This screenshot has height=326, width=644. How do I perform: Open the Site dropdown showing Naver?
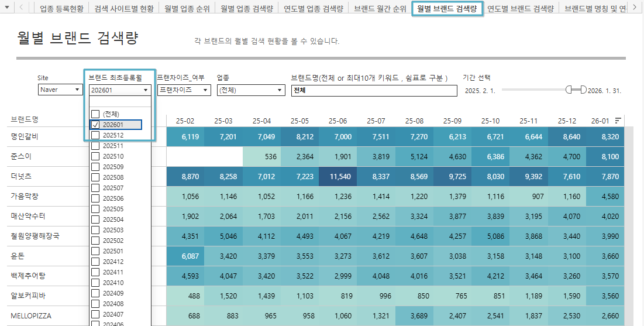(60, 90)
